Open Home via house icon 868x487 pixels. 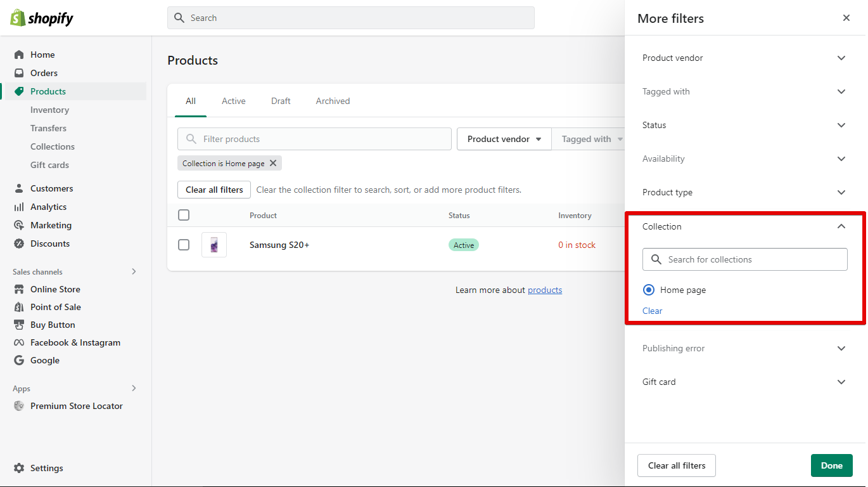coord(19,55)
